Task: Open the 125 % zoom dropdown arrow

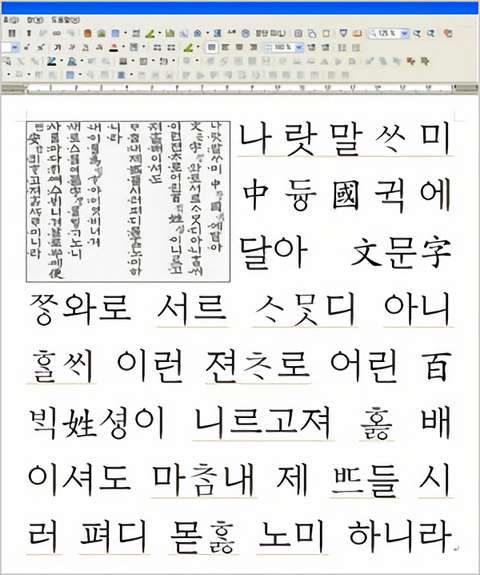Action: pyautogui.click(x=404, y=33)
